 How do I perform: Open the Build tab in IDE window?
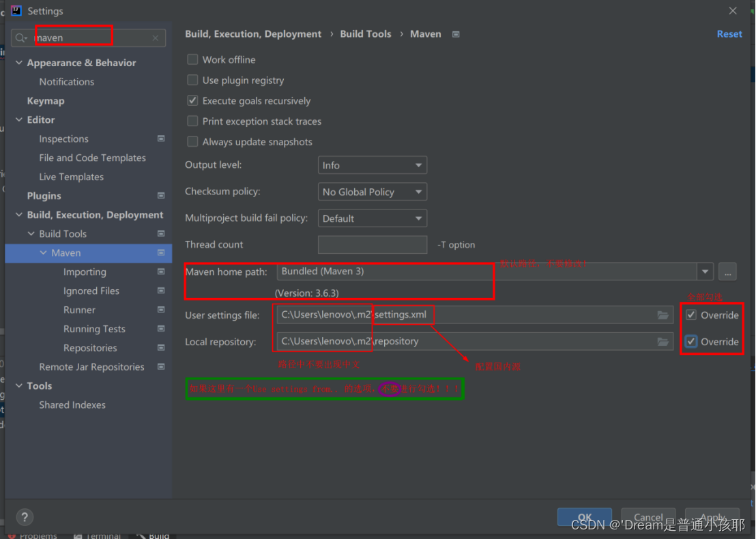point(154,535)
